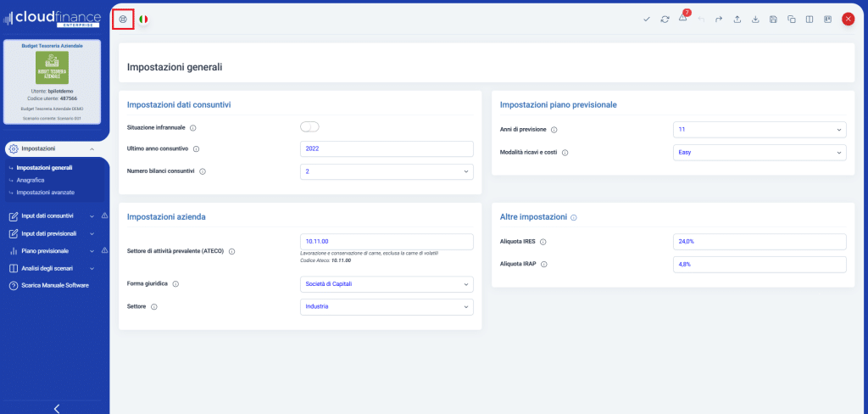The image size is (868, 414).
Task: Click the checkmark validate icon in top toolbar
Action: point(647,19)
